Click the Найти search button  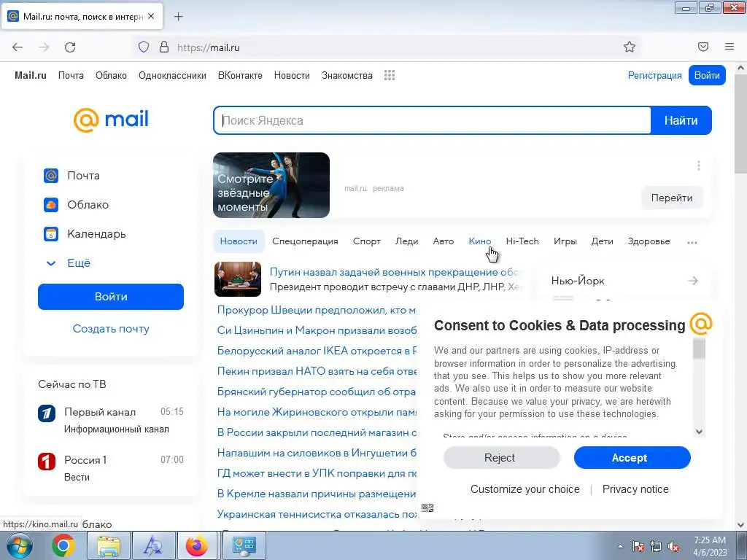681,120
